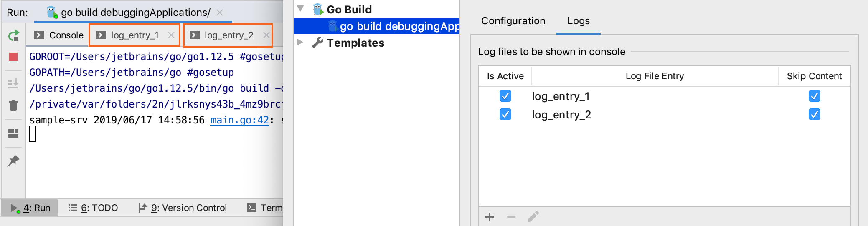Select go build debuggingApp configuration item
This screenshot has height=226, width=868.
point(399,26)
